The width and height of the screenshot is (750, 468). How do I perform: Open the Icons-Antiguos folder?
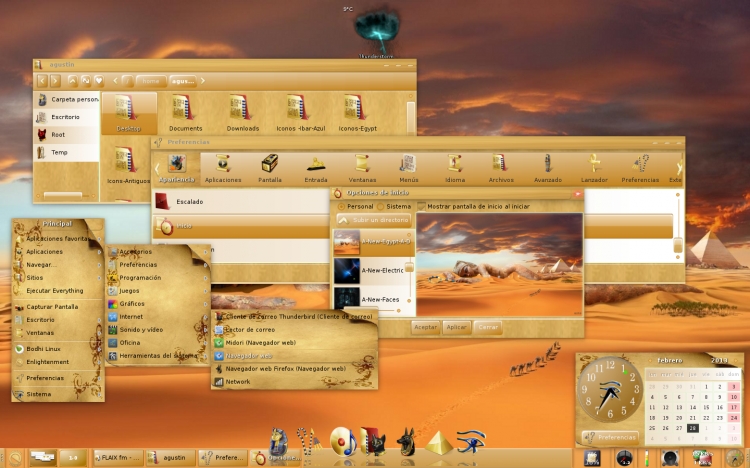point(128,166)
